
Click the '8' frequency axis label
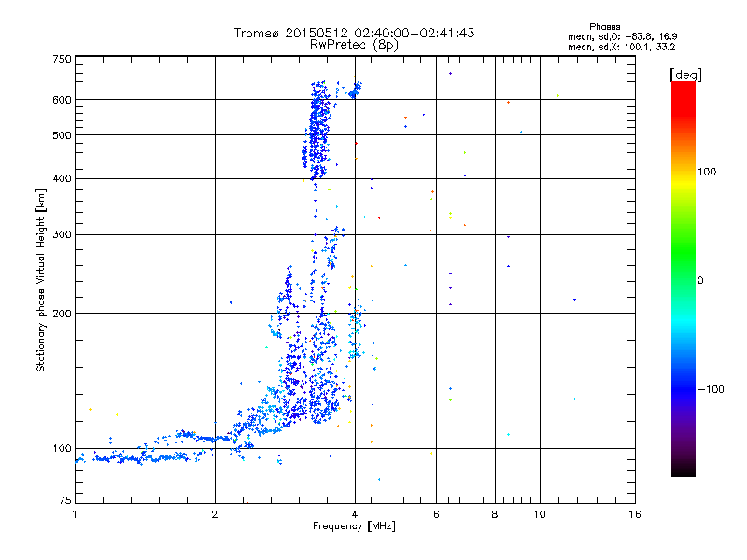click(x=495, y=514)
